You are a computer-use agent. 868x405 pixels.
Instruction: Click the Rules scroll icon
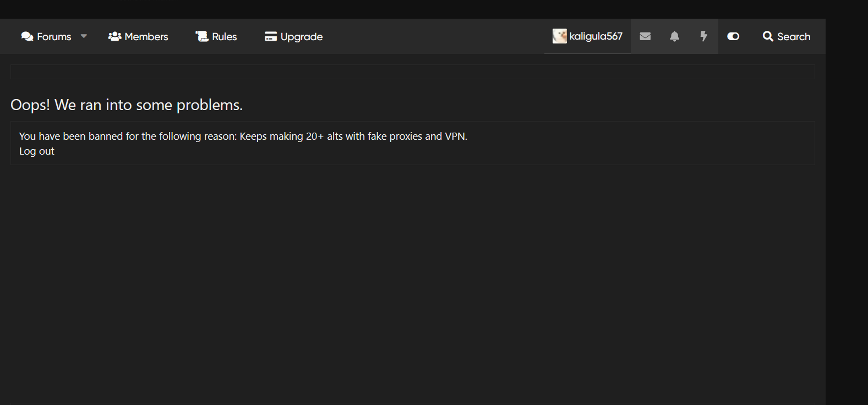(x=202, y=36)
